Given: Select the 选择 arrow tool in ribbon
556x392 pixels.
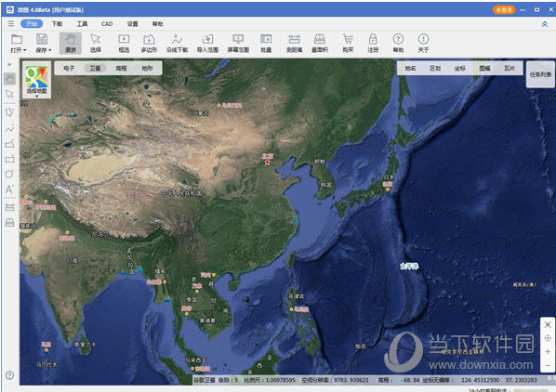Looking at the screenshot, I should [x=96, y=44].
